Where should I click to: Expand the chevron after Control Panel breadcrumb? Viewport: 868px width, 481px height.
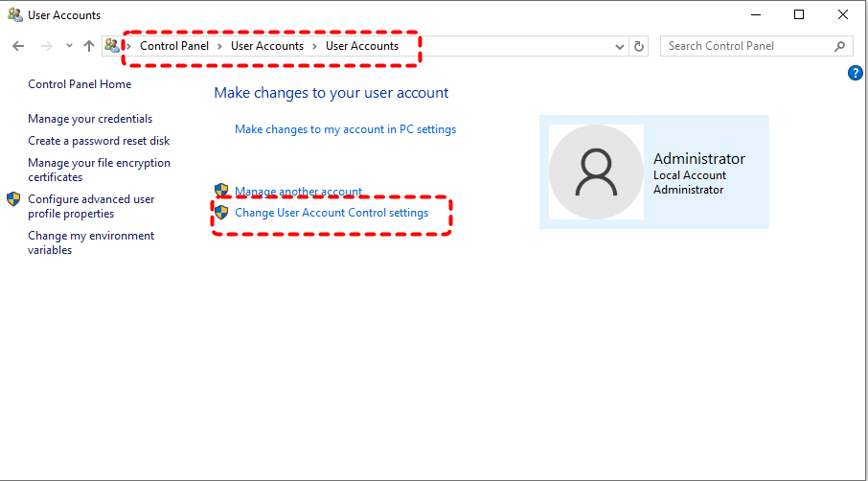tap(219, 46)
